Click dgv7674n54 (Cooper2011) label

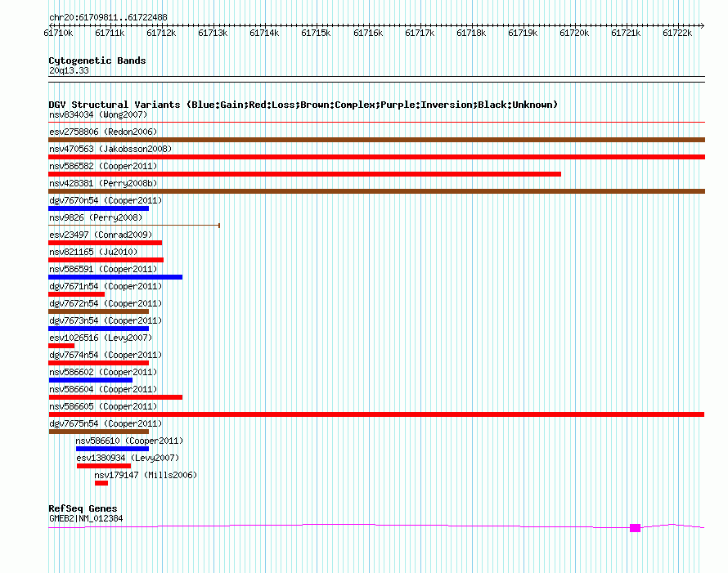[x=106, y=355]
